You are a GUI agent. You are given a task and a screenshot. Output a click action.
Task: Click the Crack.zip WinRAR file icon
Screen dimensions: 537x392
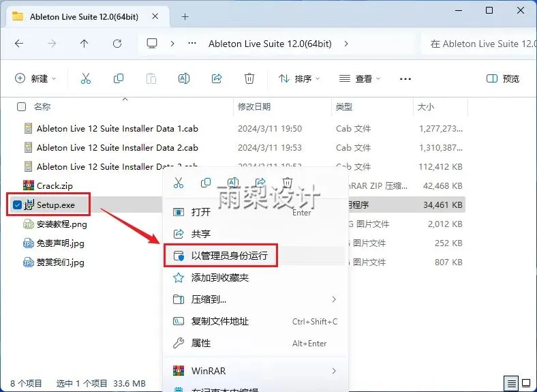[x=29, y=185]
